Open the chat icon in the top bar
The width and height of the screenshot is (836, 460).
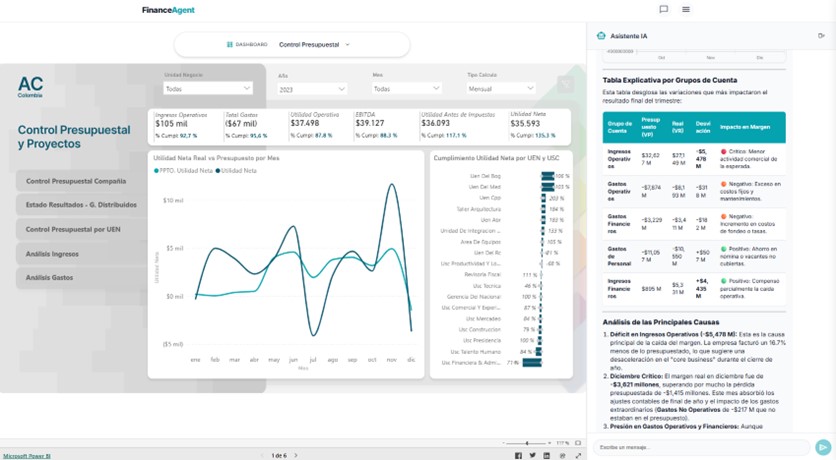pos(663,10)
